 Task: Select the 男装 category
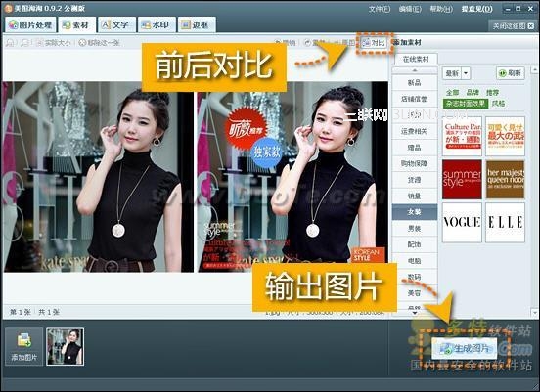[415, 228]
